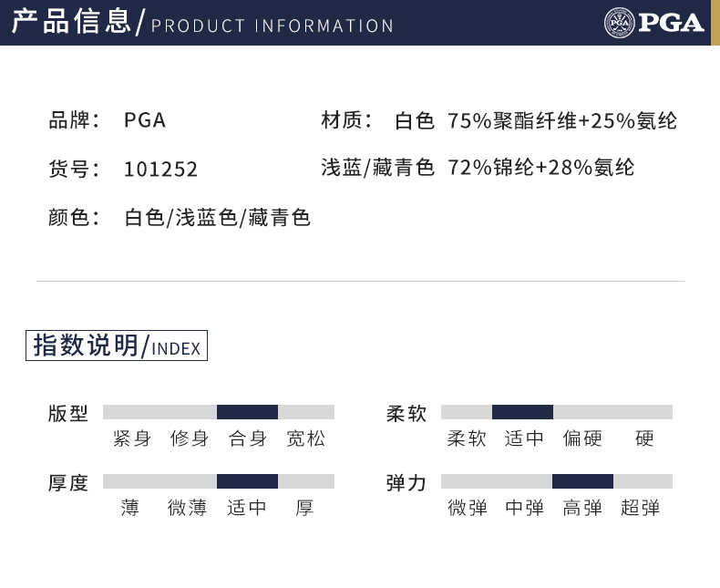
Task: Click the 白色/浅蓝色/藏青色 color text
Action: point(218,218)
